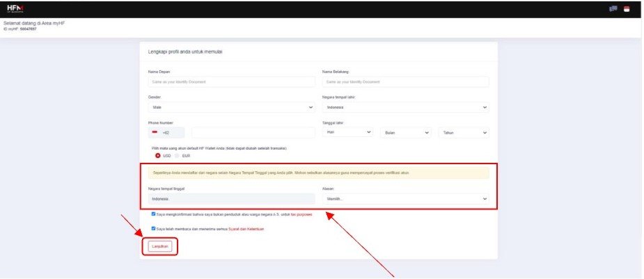Open the tax purposes link
Image resolution: width=644 pixels, height=279 pixels.
click(299, 214)
